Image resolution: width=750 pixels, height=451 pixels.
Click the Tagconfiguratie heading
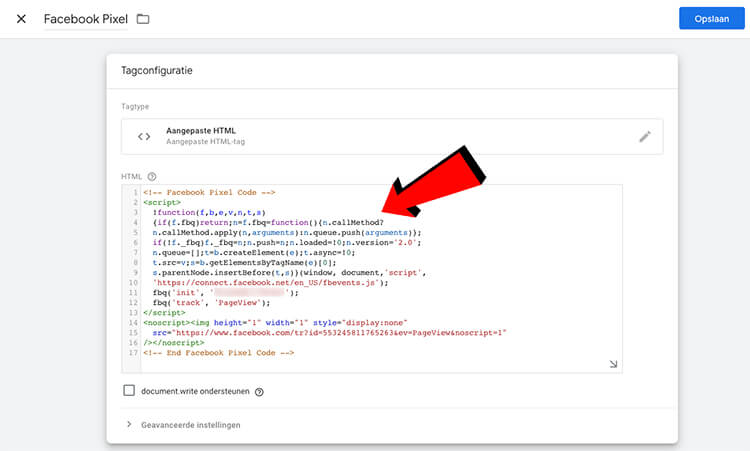pos(156,70)
